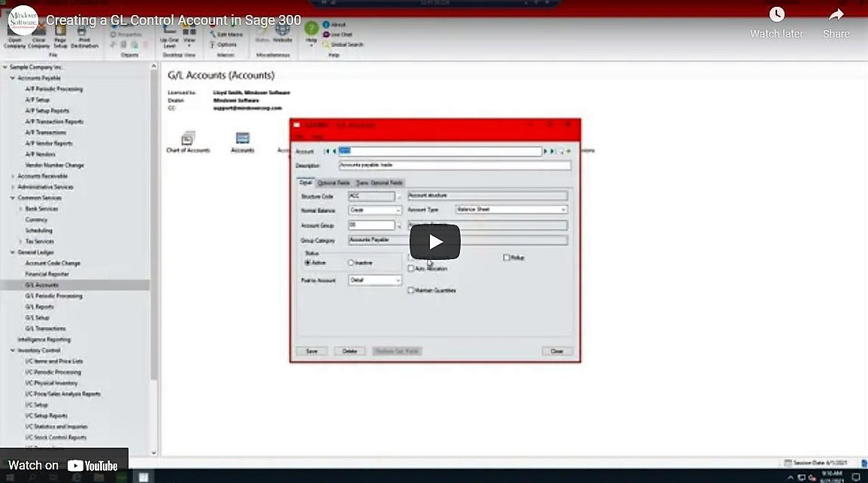The width and height of the screenshot is (868, 483).
Task: Check the Rollup checkbox
Action: pos(507,257)
